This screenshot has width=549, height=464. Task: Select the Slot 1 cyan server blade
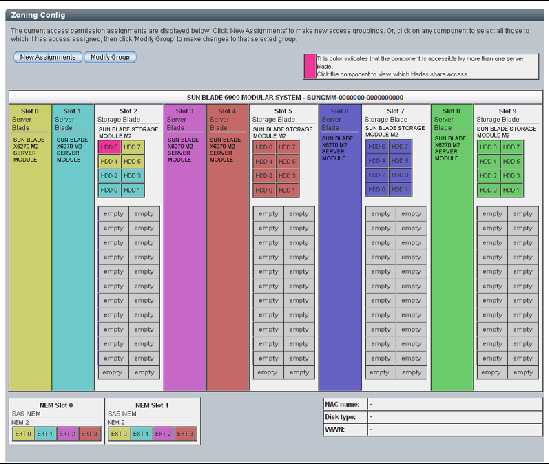click(73, 247)
